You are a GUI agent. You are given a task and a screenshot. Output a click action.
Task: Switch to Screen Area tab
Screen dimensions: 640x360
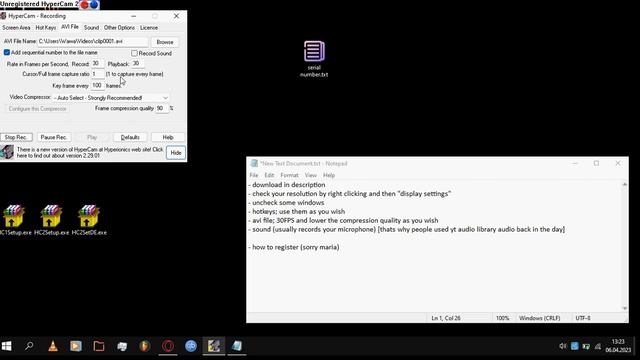[16, 27]
